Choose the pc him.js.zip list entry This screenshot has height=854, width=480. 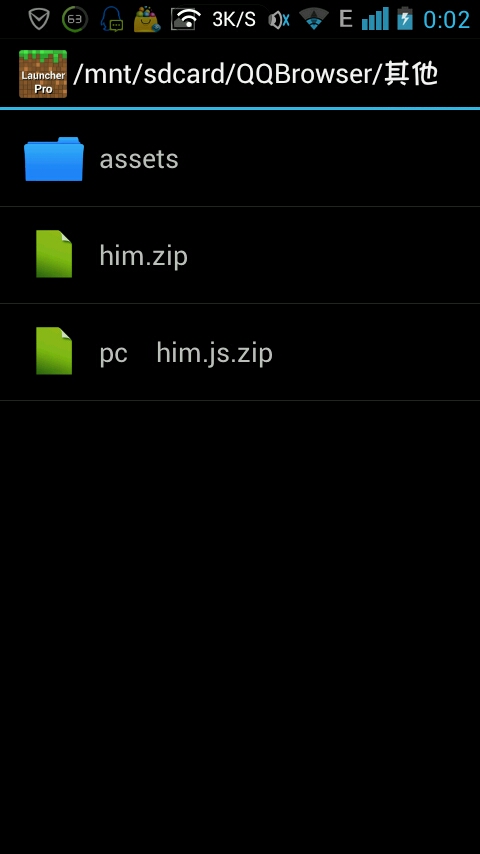pyautogui.click(x=240, y=352)
